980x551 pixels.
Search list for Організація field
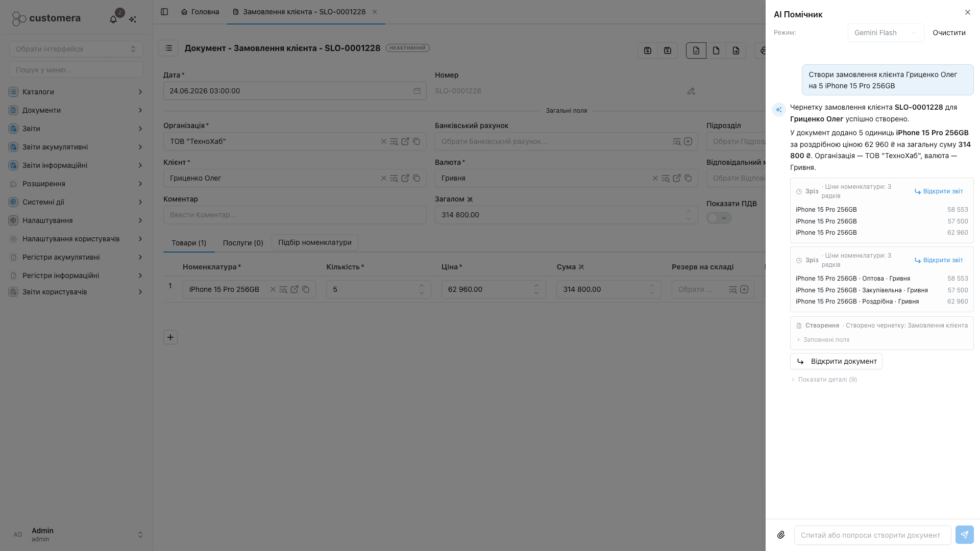click(x=394, y=141)
